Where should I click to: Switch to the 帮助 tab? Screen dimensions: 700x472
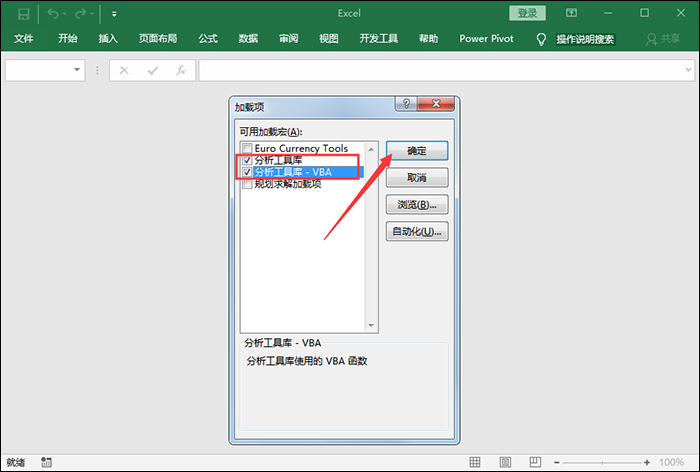(429, 39)
